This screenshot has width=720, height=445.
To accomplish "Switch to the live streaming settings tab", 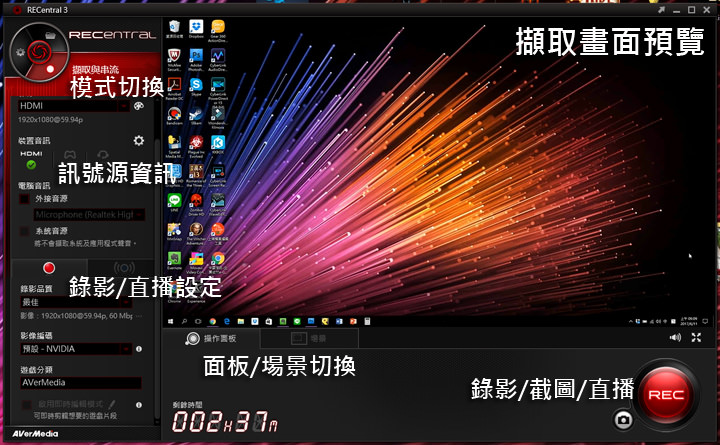I will [124, 268].
